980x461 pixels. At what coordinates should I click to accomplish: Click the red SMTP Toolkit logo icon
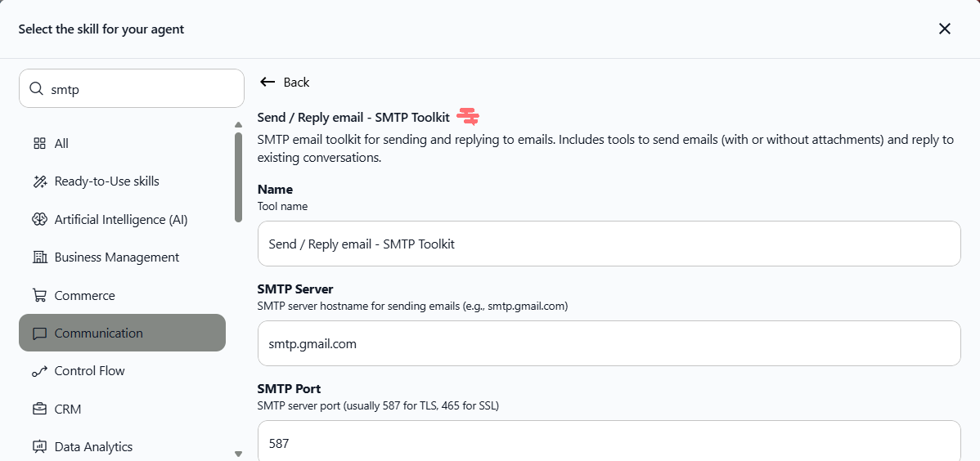coord(468,117)
